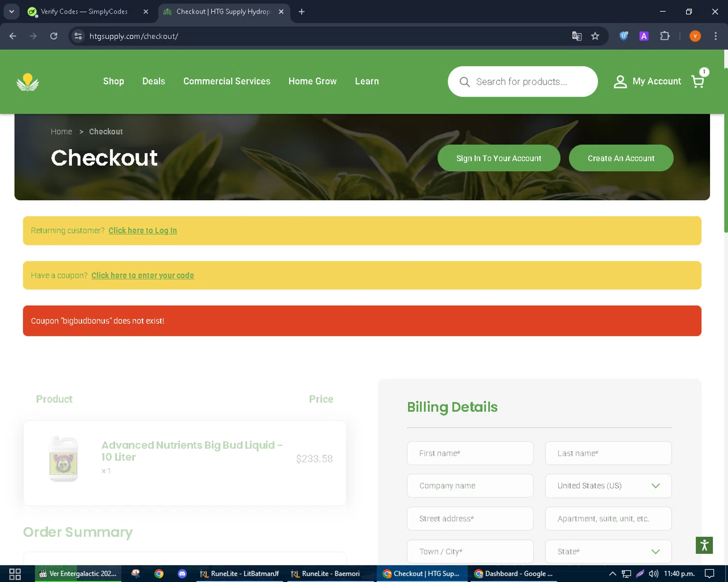Click the $233.58 price text
Image resolution: width=728 pixels, height=582 pixels.
tap(314, 459)
